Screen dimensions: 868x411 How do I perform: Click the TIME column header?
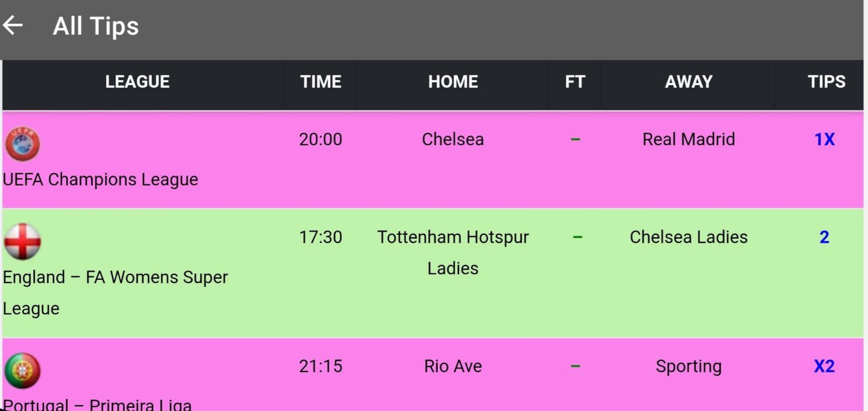(321, 82)
